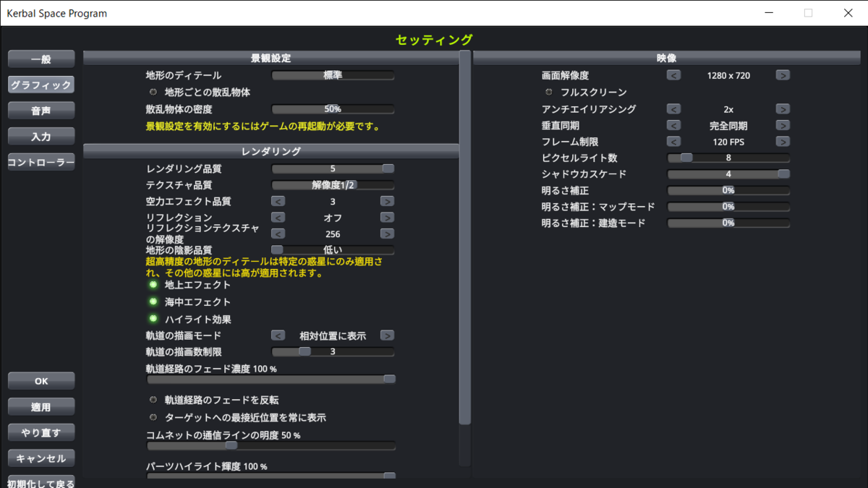The image size is (868, 488).
Task: Apply changes with the 適用 button
Action: pos(41,406)
